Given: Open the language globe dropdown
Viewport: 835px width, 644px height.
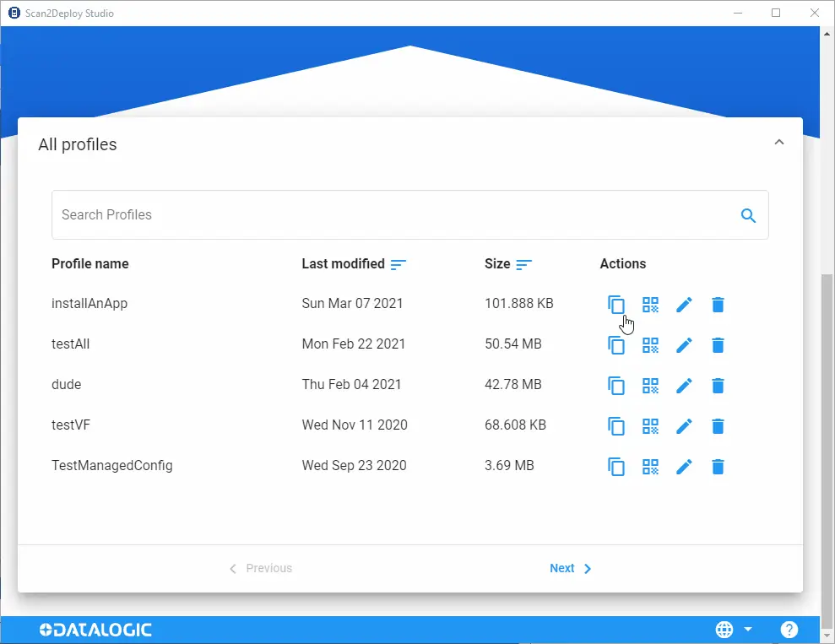Looking at the screenshot, I should [x=734, y=630].
